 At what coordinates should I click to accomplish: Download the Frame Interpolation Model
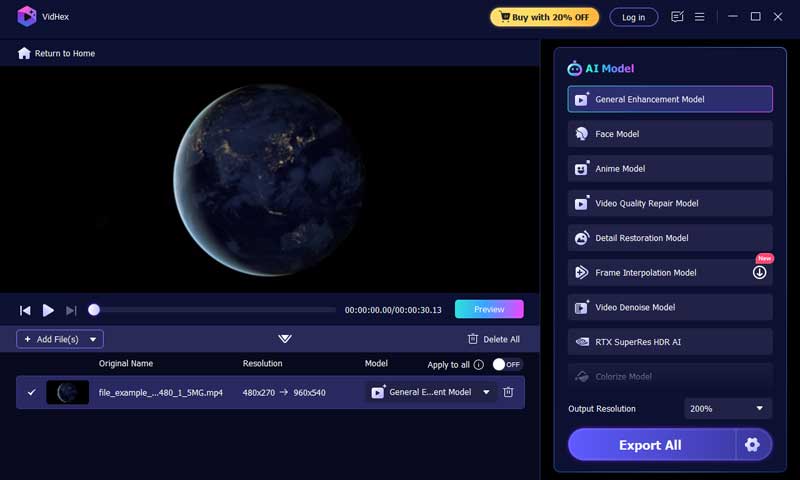tap(759, 273)
